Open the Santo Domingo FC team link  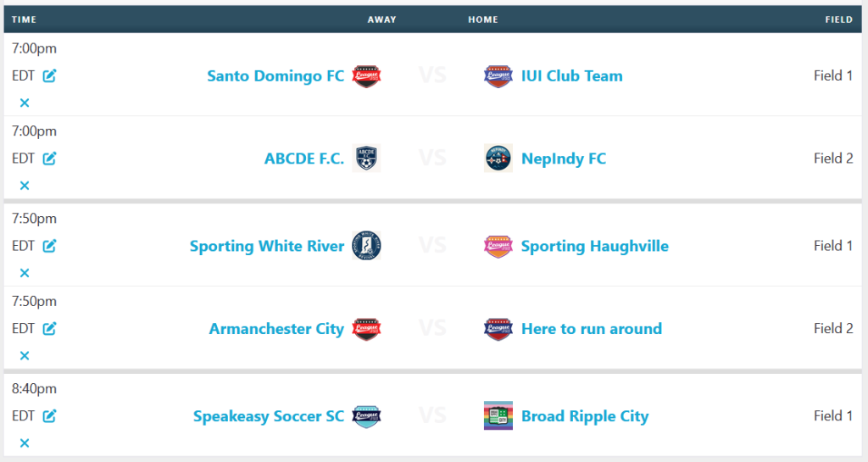275,75
